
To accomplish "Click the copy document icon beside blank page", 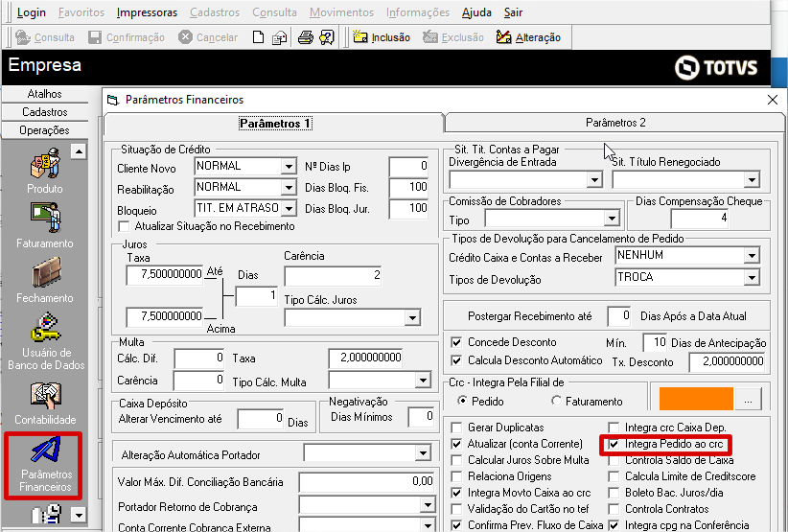I will pyautogui.click(x=279, y=37).
